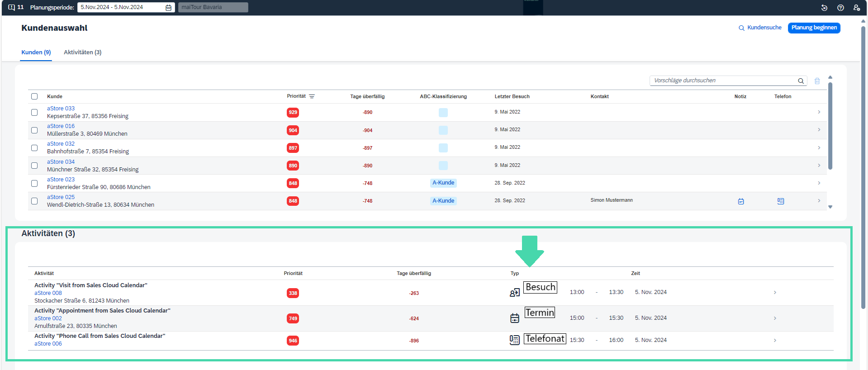Click priority badge 897 for aStore 032
The width and height of the screenshot is (868, 370).
coord(293,148)
